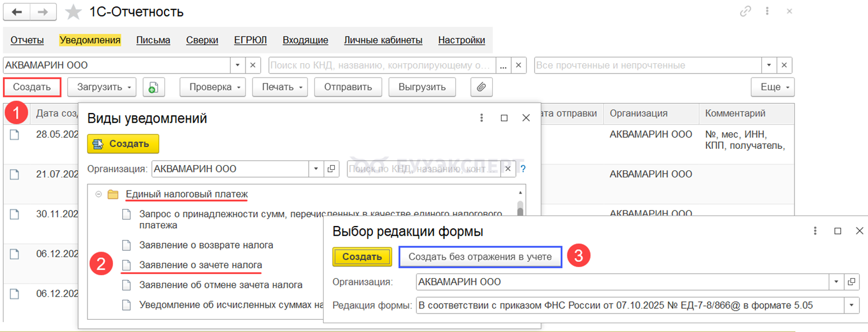Screen dimensions: 868x332
Task: Open the Все прочтенные и непрочтенные filter dropdown
Action: (769, 65)
